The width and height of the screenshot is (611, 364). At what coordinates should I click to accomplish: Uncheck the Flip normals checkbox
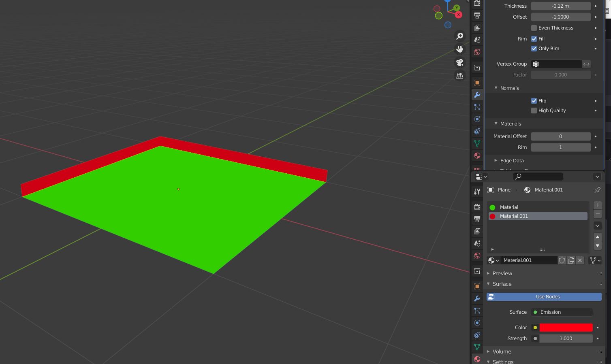pos(534,101)
